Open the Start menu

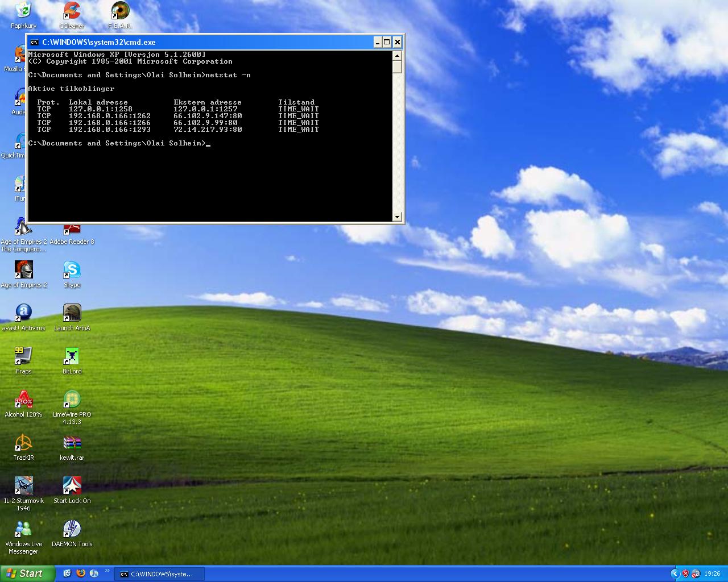pos(28,573)
